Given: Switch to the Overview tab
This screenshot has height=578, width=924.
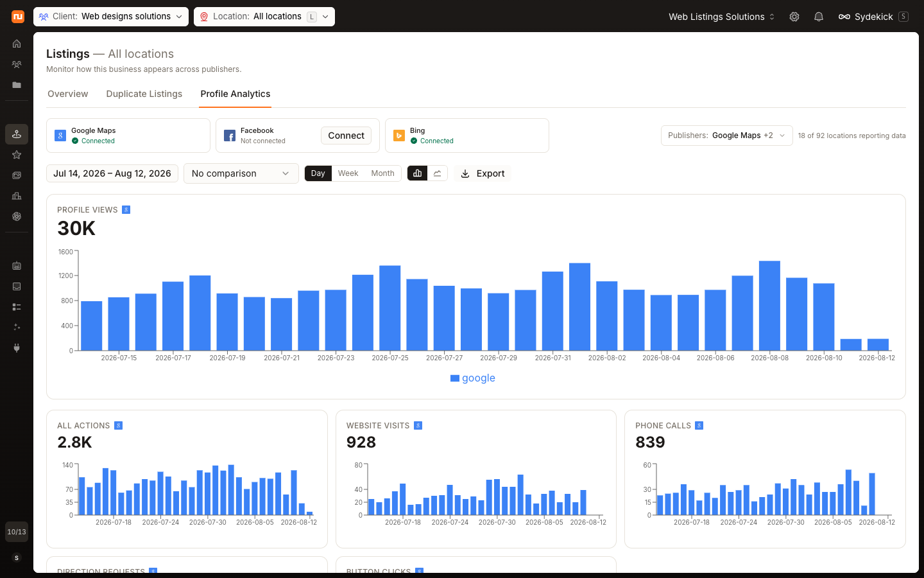Looking at the screenshot, I should tap(68, 94).
